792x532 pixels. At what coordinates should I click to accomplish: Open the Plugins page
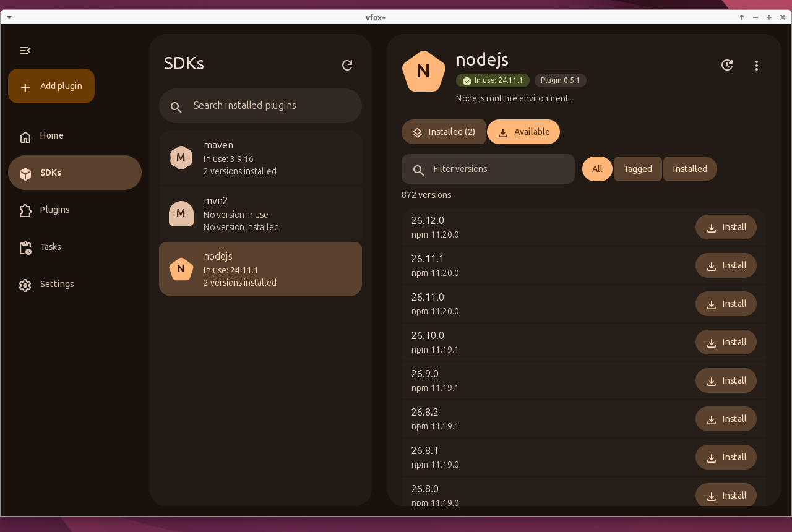pyautogui.click(x=75, y=210)
